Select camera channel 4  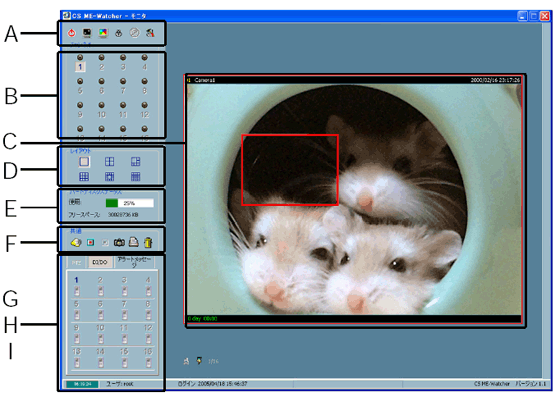point(144,67)
